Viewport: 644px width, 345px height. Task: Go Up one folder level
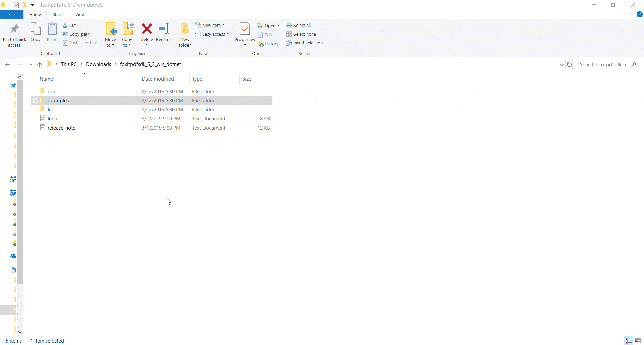[40, 64]
